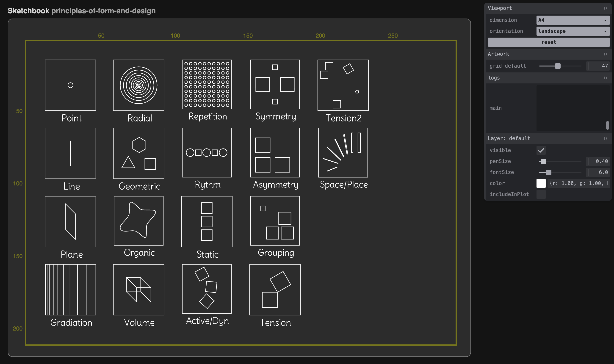Click the Space/Place fanned lines icon
This screenshot has width=614, height=364.
point(343,152)
